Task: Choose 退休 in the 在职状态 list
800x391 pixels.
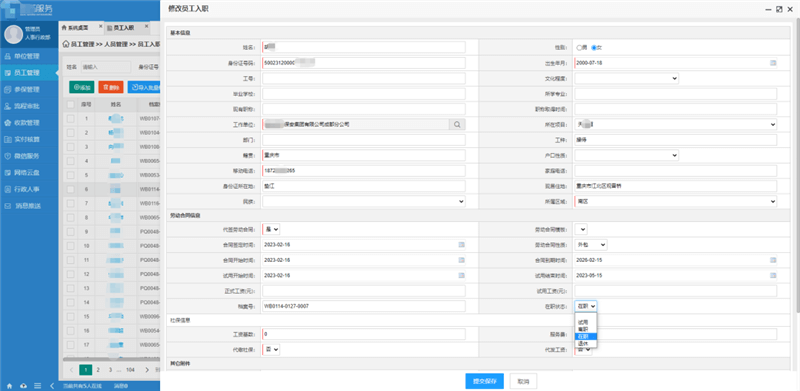Action: 586,344
